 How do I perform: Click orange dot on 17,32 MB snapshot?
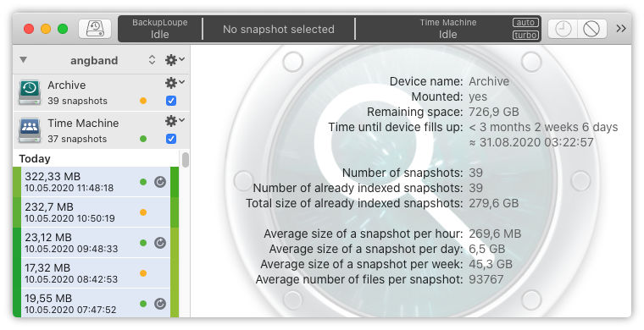(143, 273)
